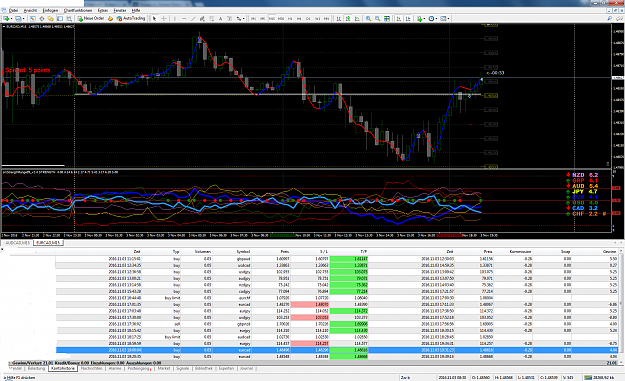Image resolution: width=625 pixels, height=381 pixels.
Task: Toggle the Market Watch window icon
Action: (32, 18)
